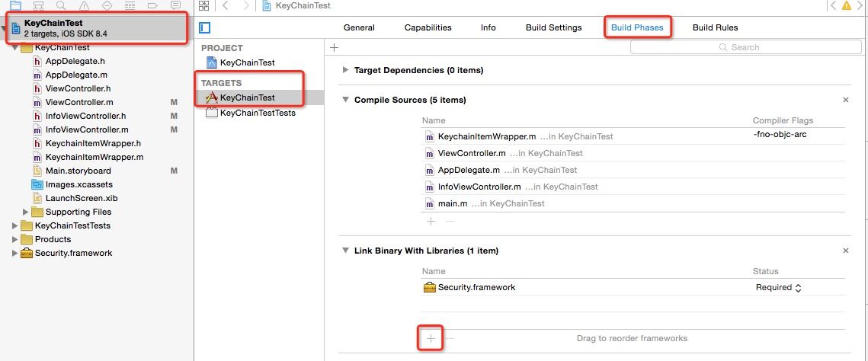The height and width of the screenshot is (361, 868).
Task: Open the Issue navigator warning icon
Action: (x=84, y=5)
